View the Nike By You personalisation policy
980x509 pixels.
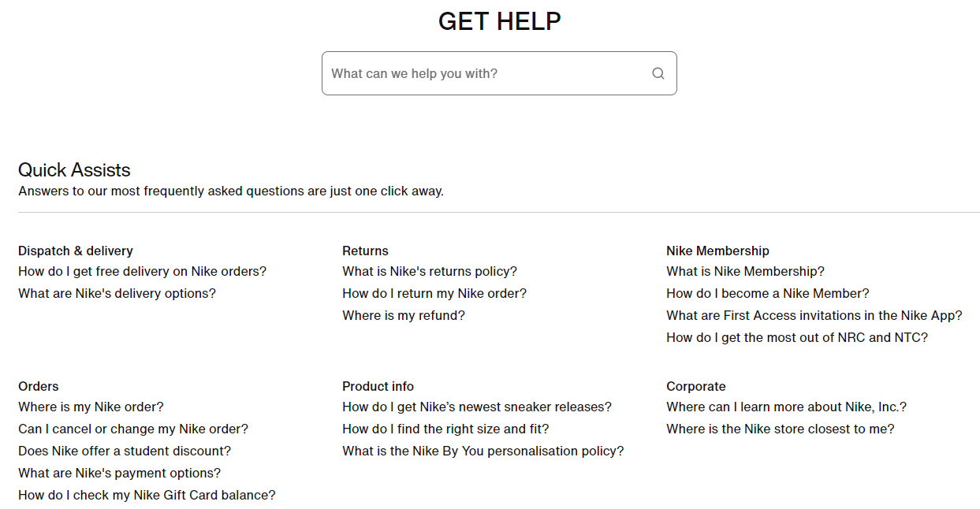(x=483, y=451)
